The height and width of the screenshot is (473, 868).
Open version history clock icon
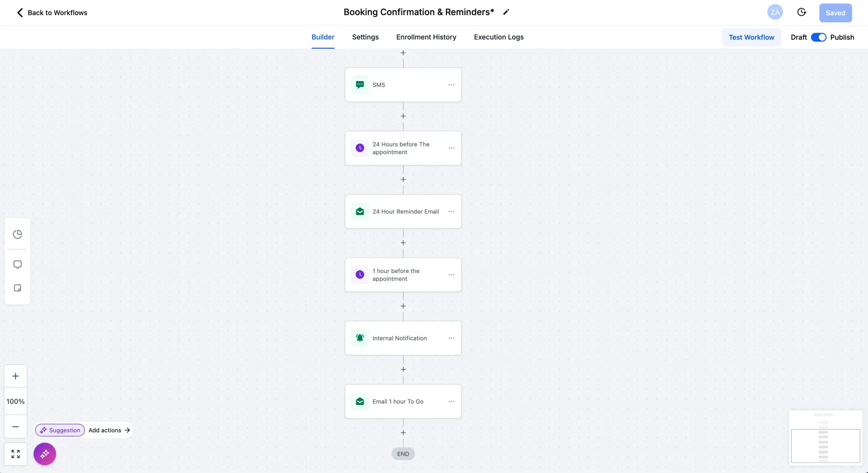[x=801, y=13]
